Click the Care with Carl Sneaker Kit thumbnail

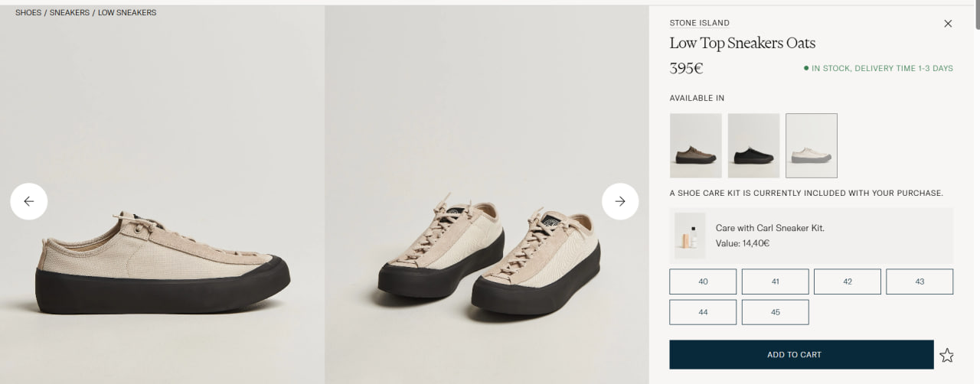(690, 236)
